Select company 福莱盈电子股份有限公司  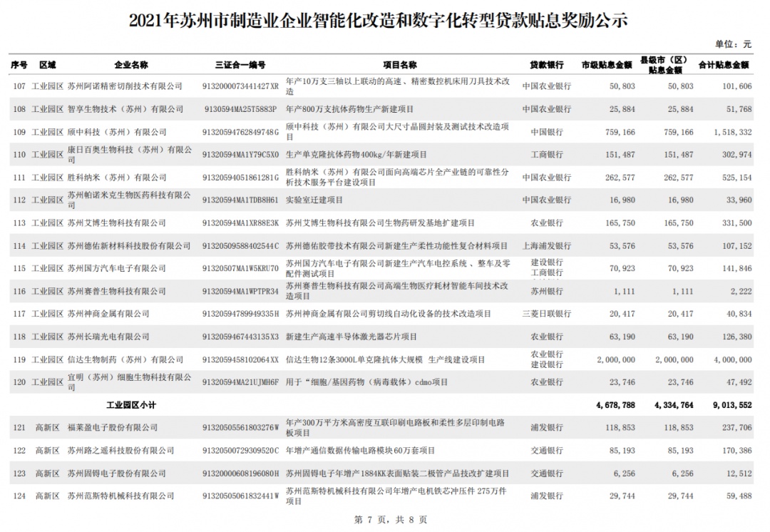coord(113,428)
